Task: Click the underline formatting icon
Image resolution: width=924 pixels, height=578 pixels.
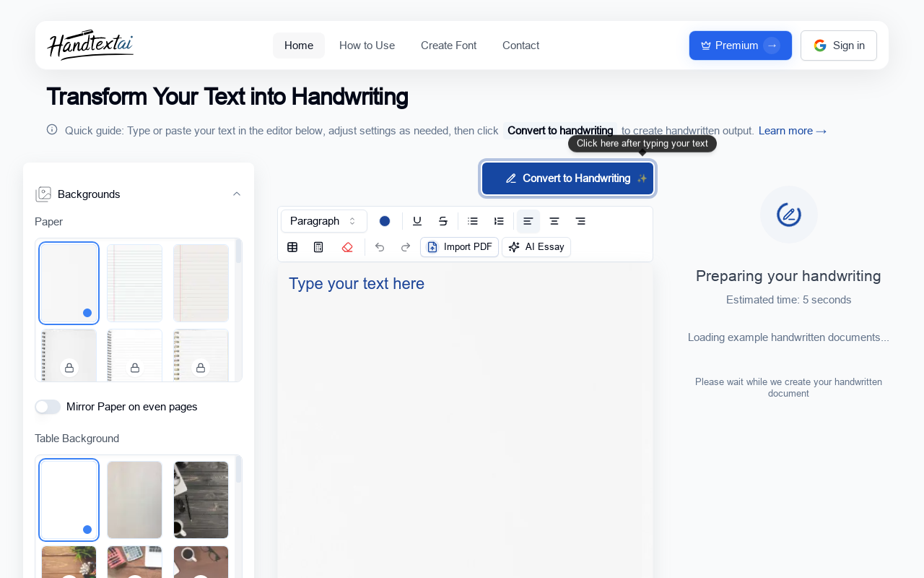Action: click(417, 221)
